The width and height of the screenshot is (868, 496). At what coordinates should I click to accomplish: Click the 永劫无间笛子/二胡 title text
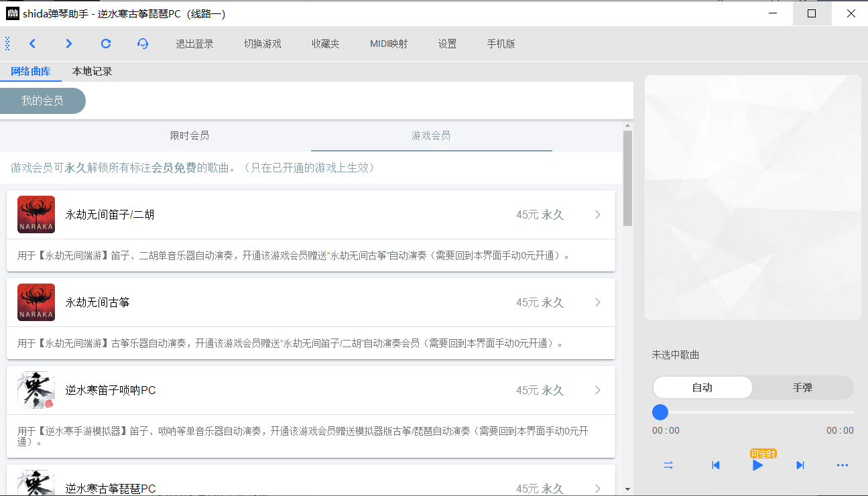click(110, 214)
